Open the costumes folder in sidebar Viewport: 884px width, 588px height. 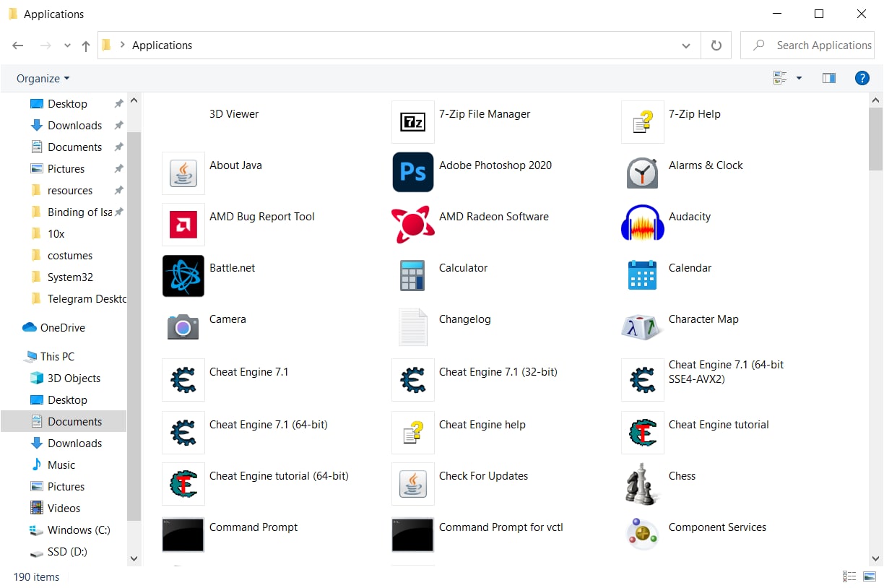coord(71,256)
